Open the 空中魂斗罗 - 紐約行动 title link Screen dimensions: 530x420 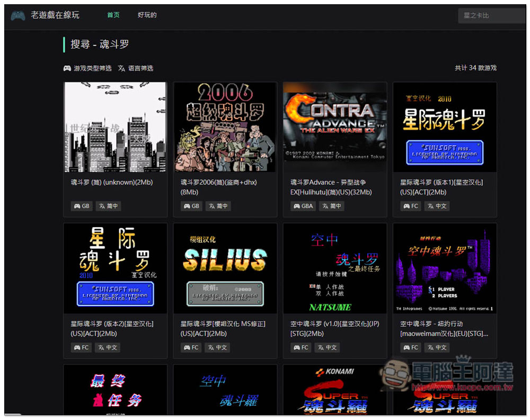(x=444, y=328)
